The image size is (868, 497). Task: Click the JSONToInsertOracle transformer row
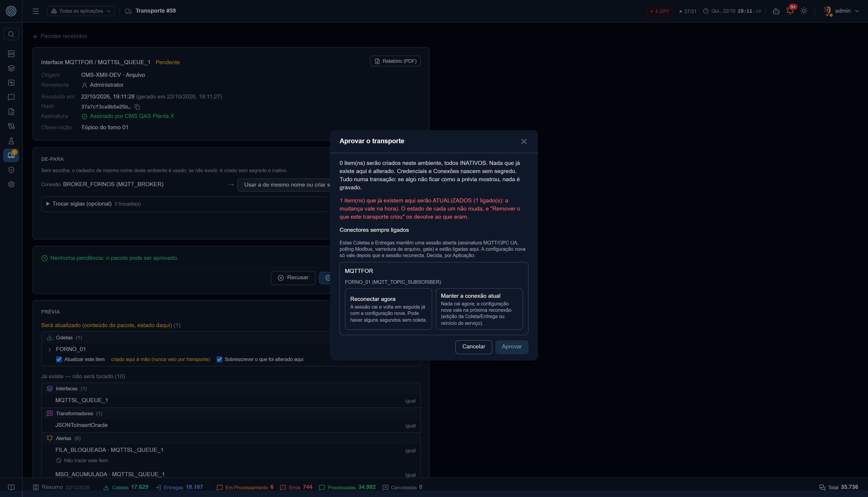tap(231, 425)
